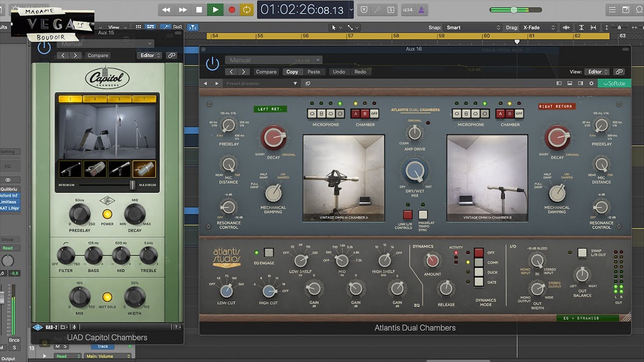Open the Manual preset dropdown in Capitol window
This screenshot has height=362, width=644.
[105, 44]
